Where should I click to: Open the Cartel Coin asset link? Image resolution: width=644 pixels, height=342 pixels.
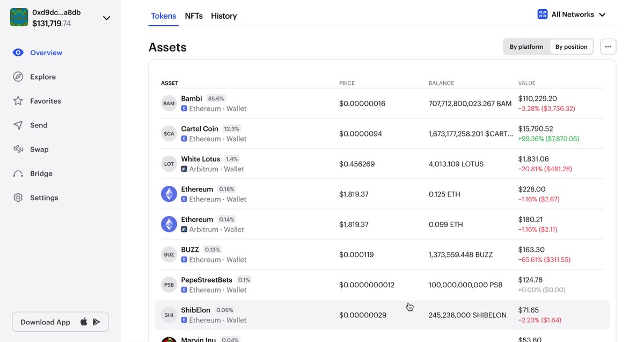click(x=200, y=129)
